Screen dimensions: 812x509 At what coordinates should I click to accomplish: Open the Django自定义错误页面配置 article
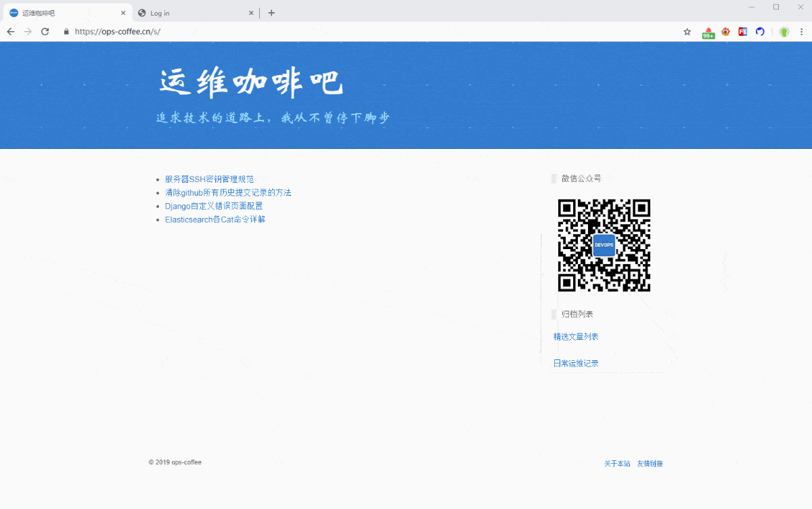[213, 206]
